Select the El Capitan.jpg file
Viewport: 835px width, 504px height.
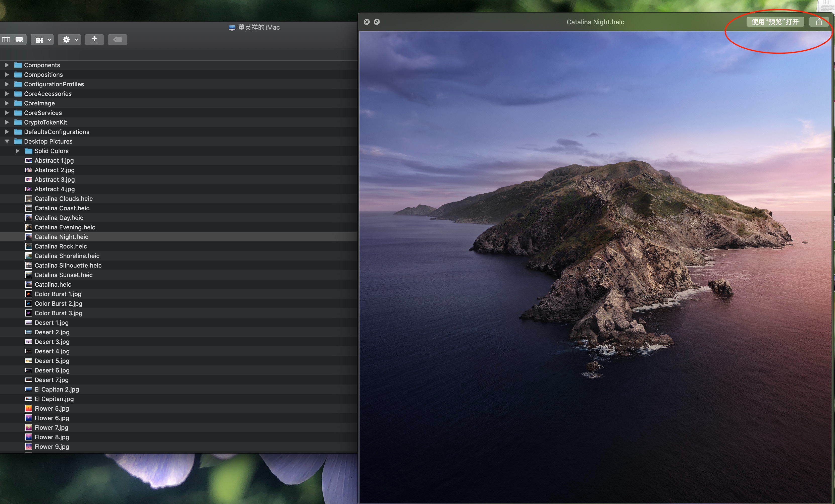[54, 399]
